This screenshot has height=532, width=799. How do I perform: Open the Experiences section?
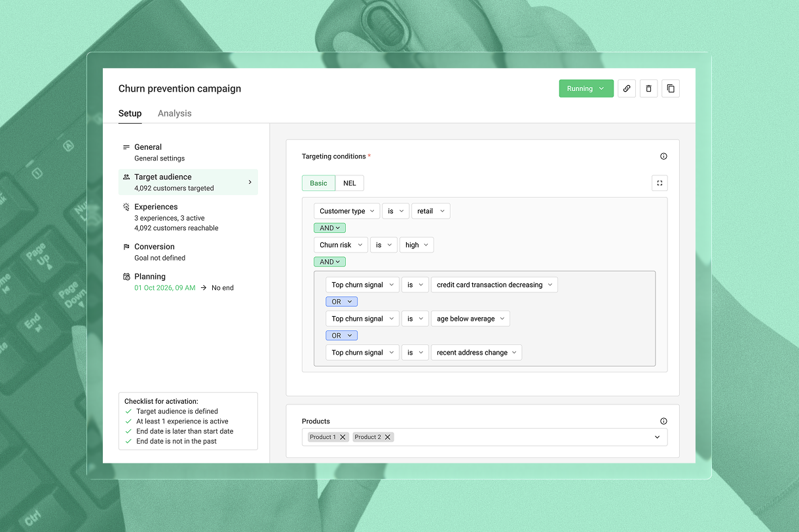[x=188, y=217]
